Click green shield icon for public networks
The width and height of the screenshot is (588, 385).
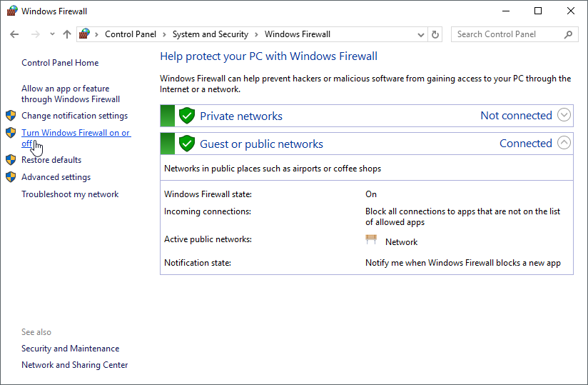click(187, 144)
